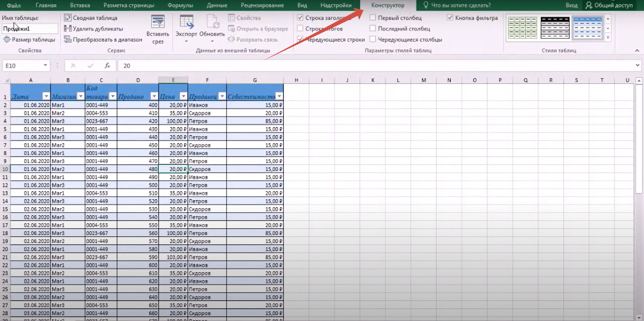Switch to the Главная tab
Screen dimensions: 644x321
pyautogui.click(x=46, y=5)
